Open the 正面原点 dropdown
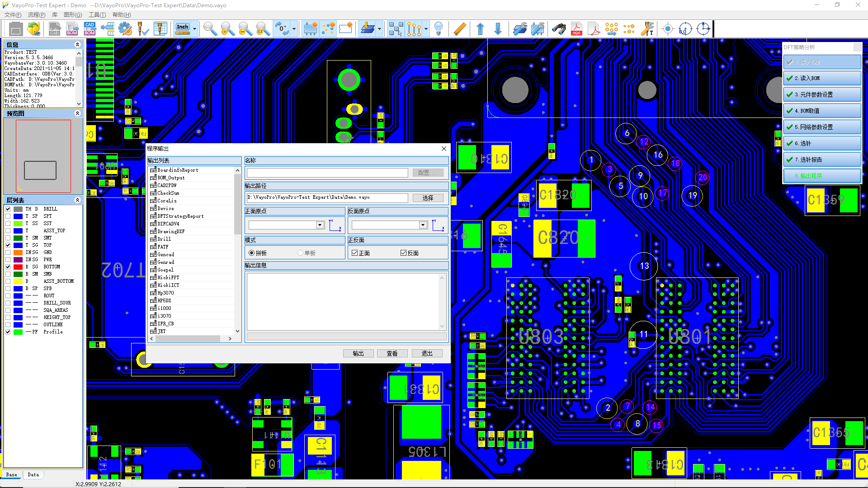868x488 pixels. 320,225
